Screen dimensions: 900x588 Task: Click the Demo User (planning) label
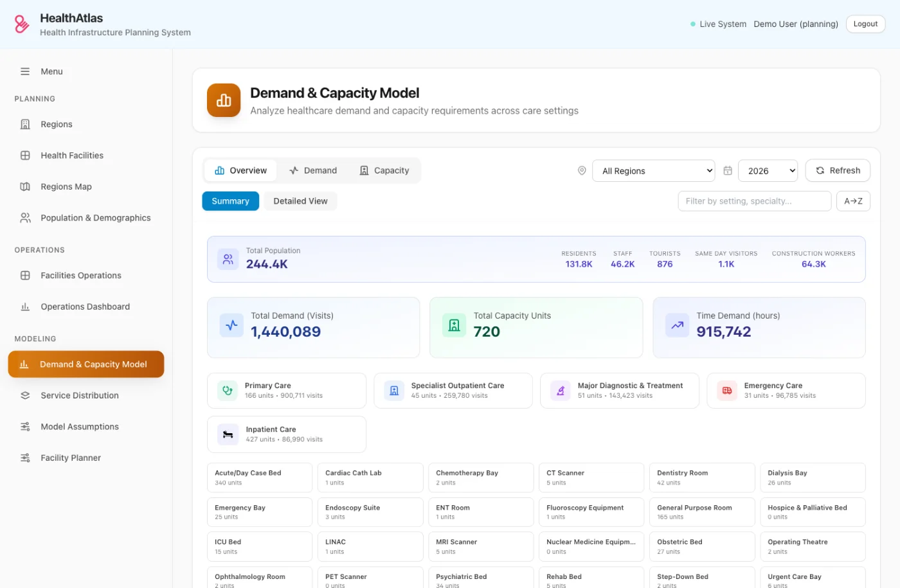point(796,24)
